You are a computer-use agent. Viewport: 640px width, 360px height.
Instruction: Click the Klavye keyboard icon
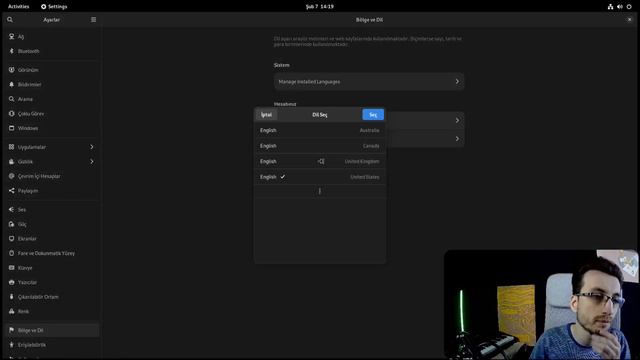tap(11, 268)
